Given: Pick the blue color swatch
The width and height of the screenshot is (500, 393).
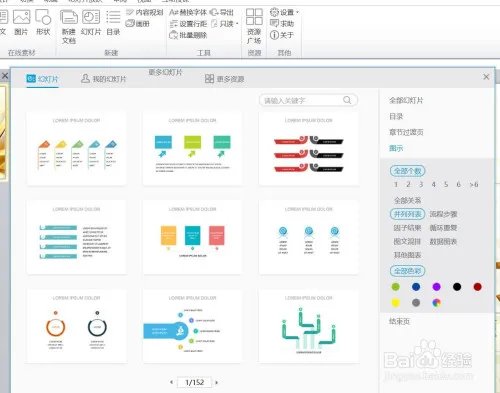Looking at the screenshot, I should point(416,287).
